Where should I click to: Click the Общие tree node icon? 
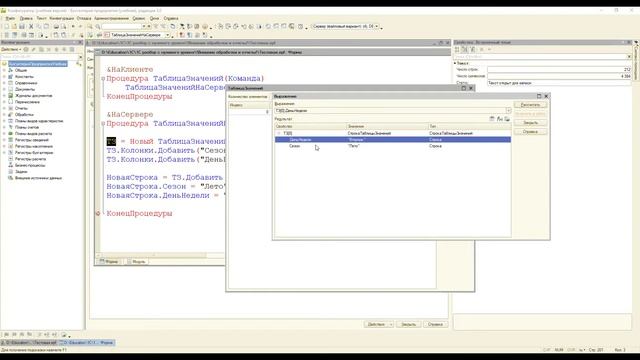pos(11,70)
